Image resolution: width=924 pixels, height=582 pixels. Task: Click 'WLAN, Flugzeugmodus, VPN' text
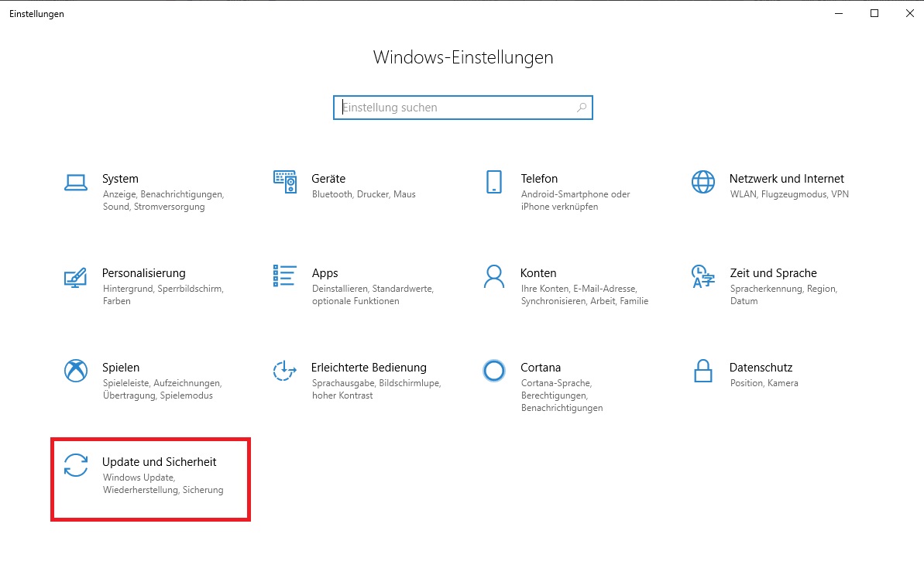[x=789, y=194]
